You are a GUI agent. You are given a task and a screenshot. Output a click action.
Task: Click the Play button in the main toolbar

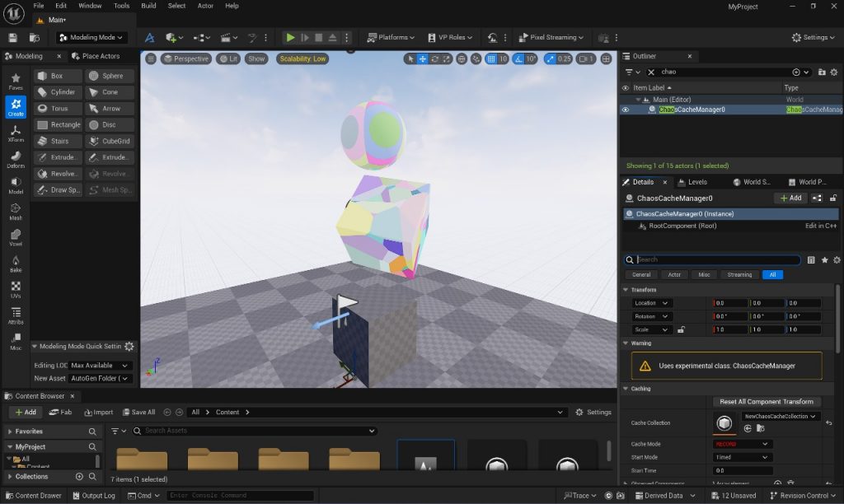coord(290,38)
